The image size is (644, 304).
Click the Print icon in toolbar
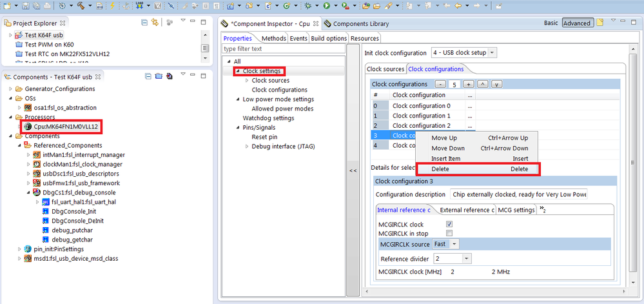[48, 6]
